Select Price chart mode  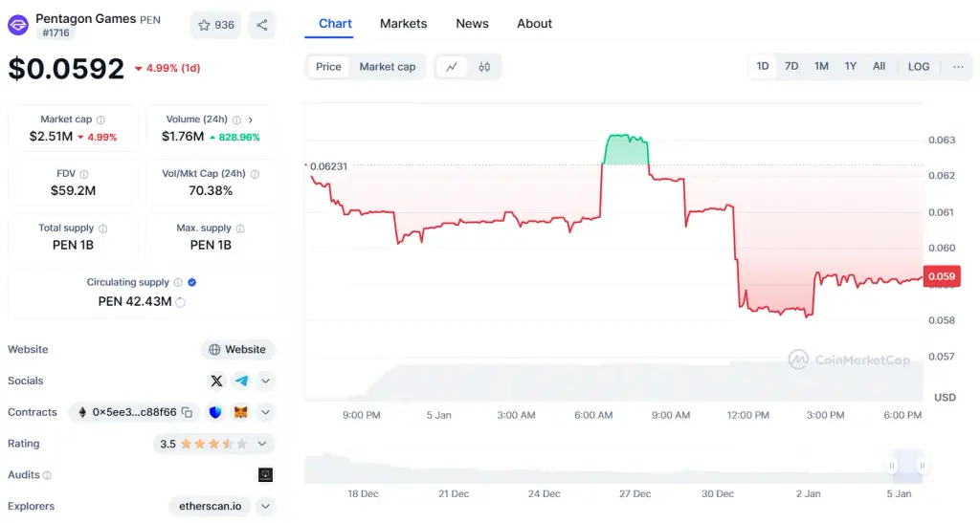[328, 67]
